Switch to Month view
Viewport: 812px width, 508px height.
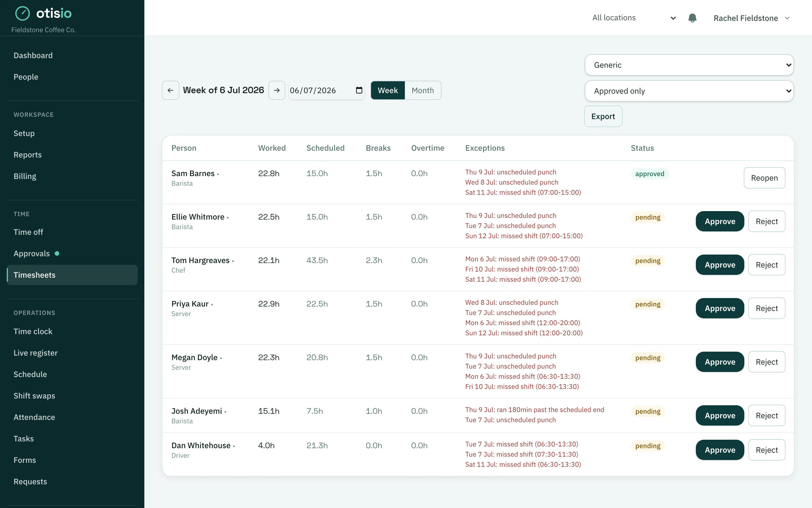423,90
